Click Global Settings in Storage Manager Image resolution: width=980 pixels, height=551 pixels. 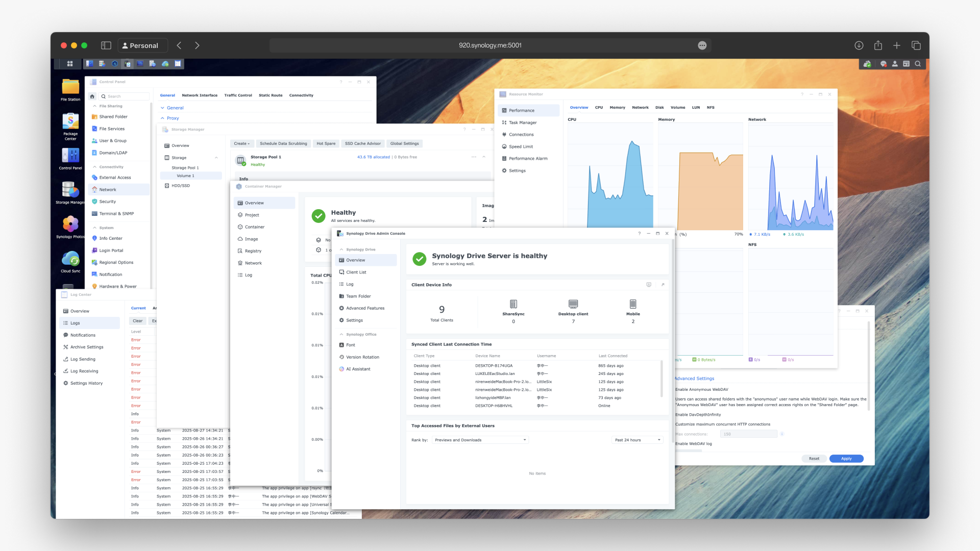click(x=404, y=143)
